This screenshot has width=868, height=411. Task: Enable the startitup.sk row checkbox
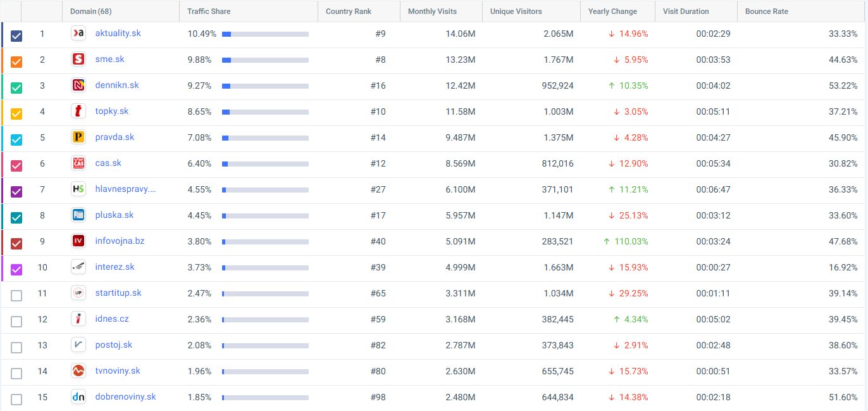16,296
